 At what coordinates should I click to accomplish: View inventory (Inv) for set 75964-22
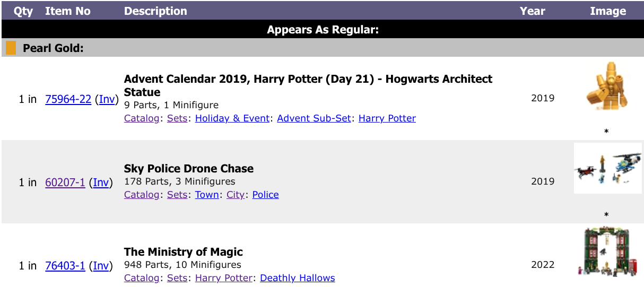click(107, 99)
